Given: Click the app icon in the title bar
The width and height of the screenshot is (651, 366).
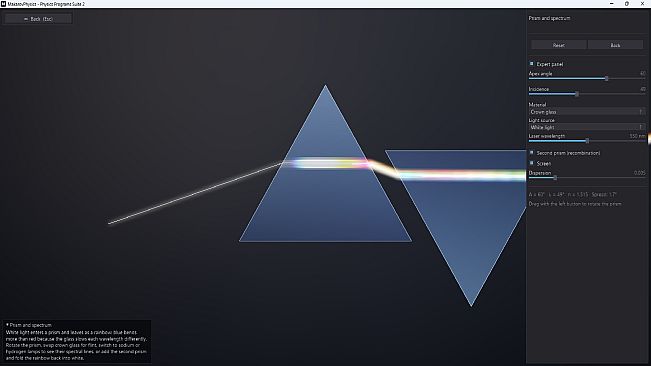Looking at the screenshot, I should pyautogui.click(x=3, y=4).
